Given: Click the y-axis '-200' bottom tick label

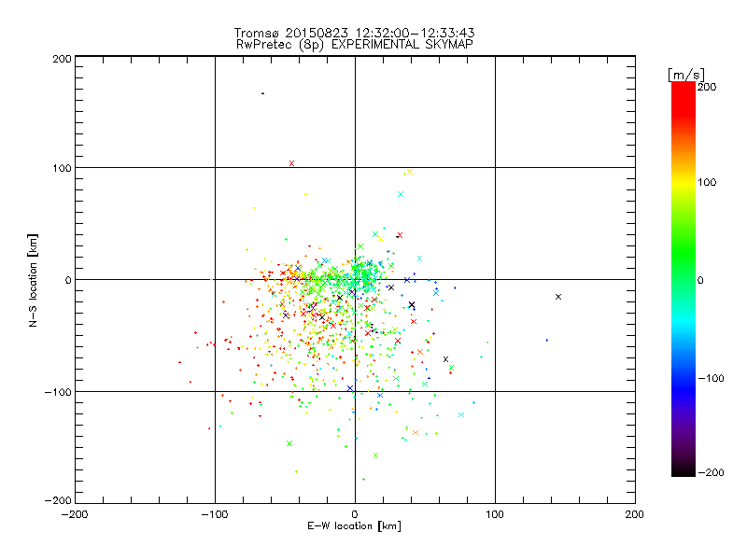Looking at the screenshot, I should click(x=58, y=500).
